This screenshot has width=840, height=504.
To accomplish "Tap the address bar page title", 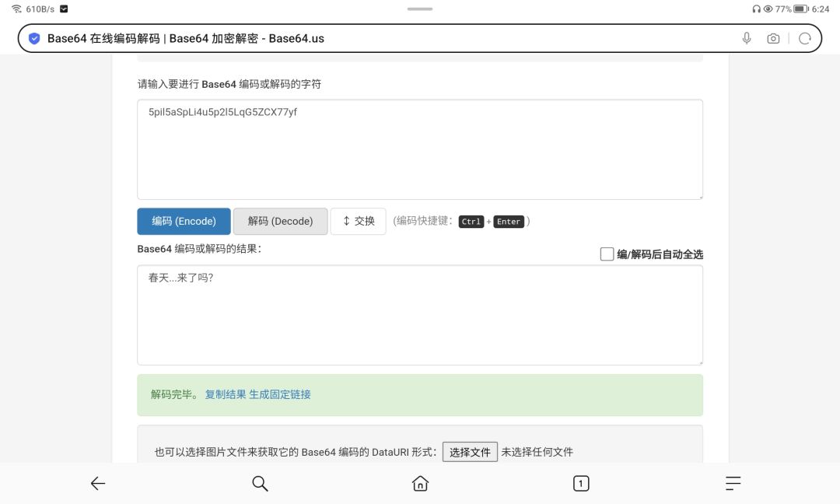I will click(185, 39).
